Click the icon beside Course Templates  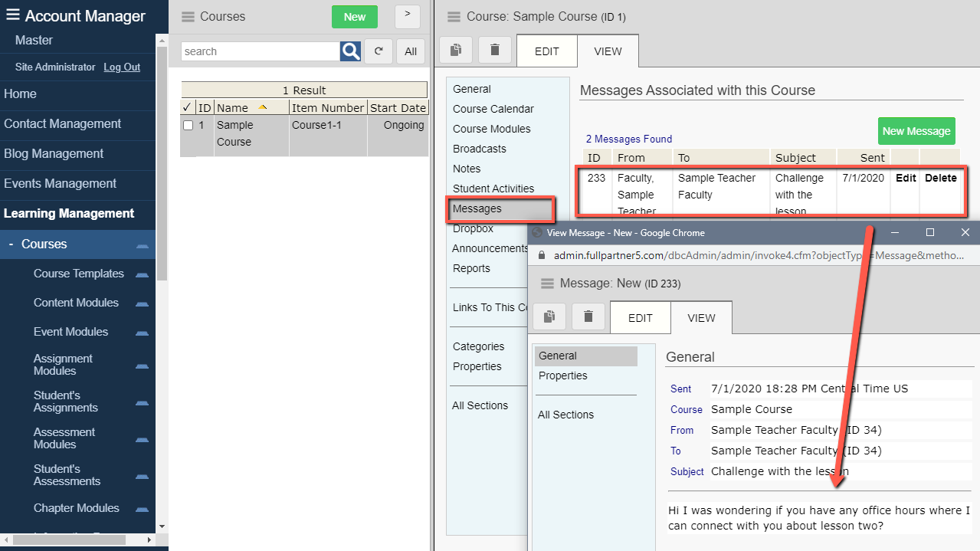[x=143, y=274]
